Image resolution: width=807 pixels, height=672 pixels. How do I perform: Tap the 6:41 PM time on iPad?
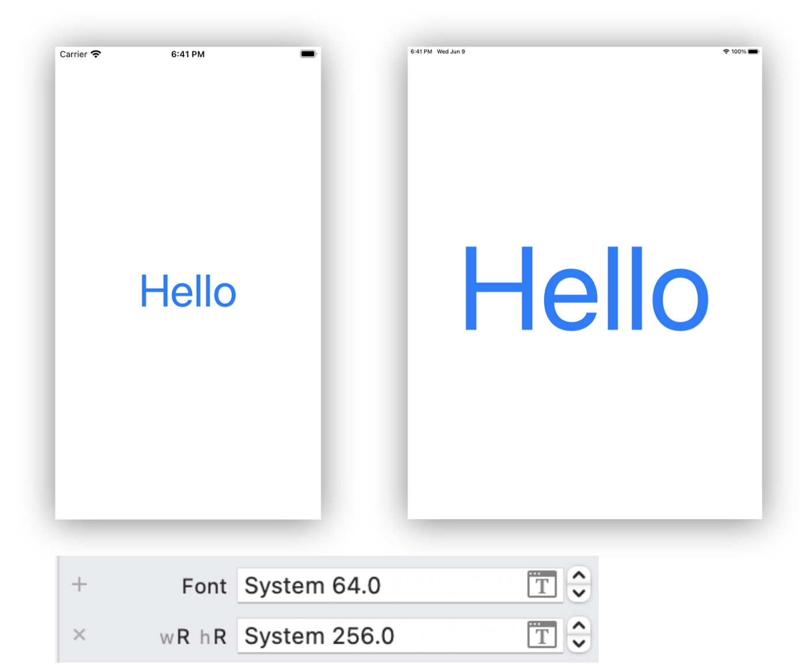pyautogui.click(x=421, y=51)
